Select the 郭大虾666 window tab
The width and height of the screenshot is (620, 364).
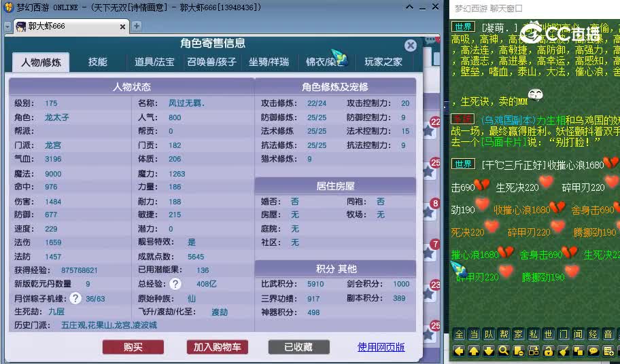pos(71,26)
